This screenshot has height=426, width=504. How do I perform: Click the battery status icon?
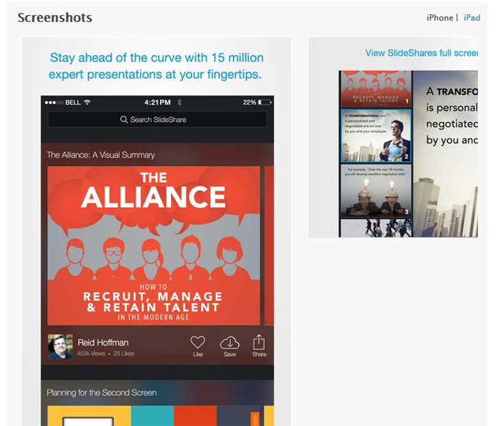pos(265,102)
